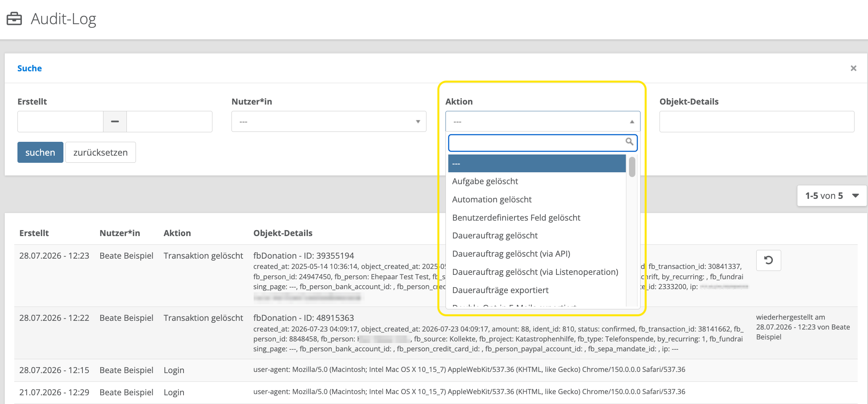Collapse the Aktion dropdown

coord(543,121)
